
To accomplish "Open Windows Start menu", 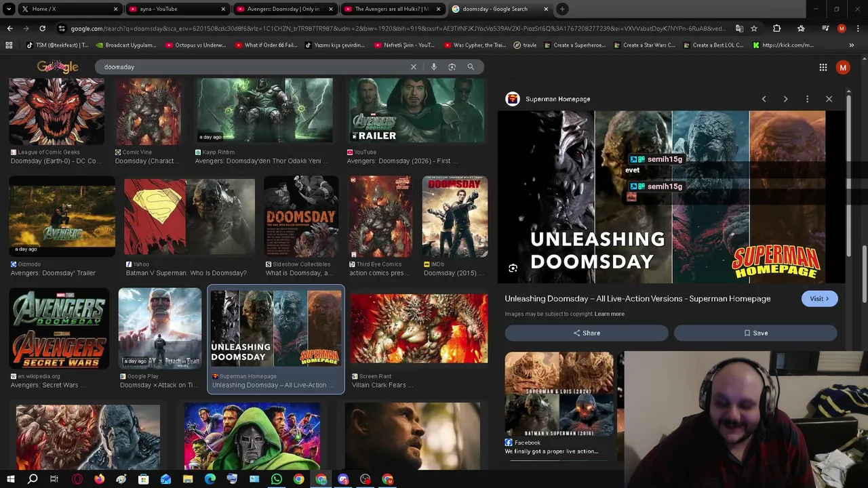I will tap(10, 479).
